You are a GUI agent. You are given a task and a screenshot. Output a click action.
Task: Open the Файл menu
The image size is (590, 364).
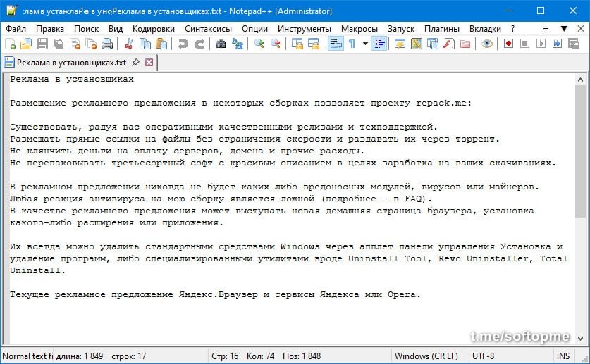(16, 29)
